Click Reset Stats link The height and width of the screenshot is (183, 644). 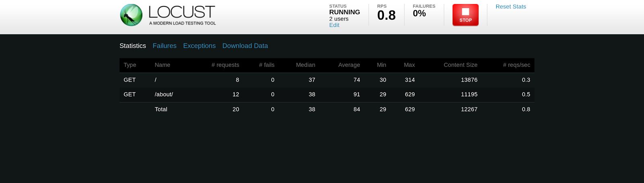point(510,6)
